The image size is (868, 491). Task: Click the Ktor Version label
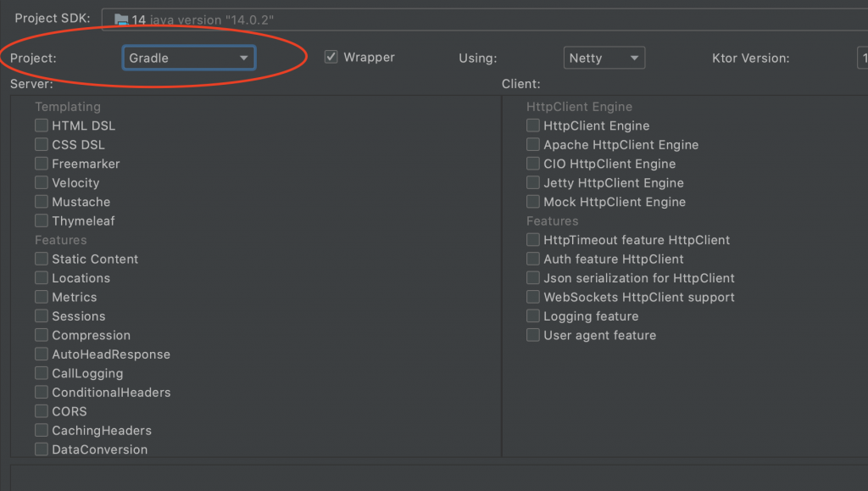(751, 59)
